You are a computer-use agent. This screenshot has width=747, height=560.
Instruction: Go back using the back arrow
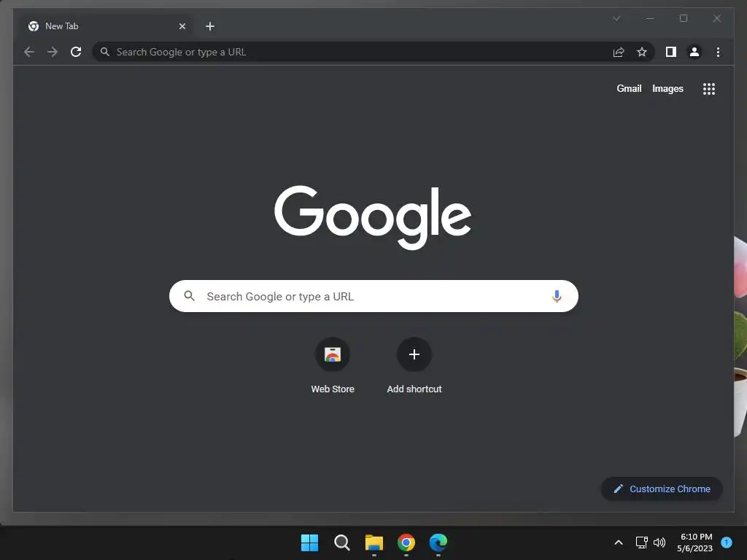click(29, 52)
